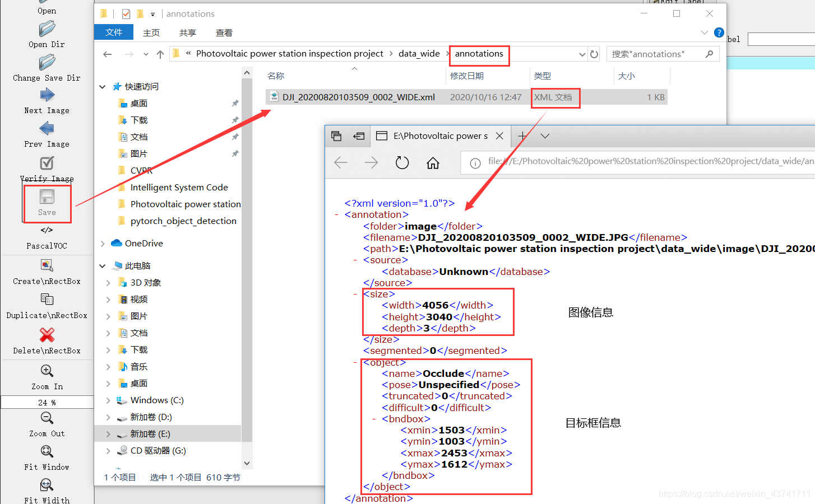Viewport: 815px width, 504px height.
Task: Collapse the 快速访问 tree node
Action: click(103, 87)
